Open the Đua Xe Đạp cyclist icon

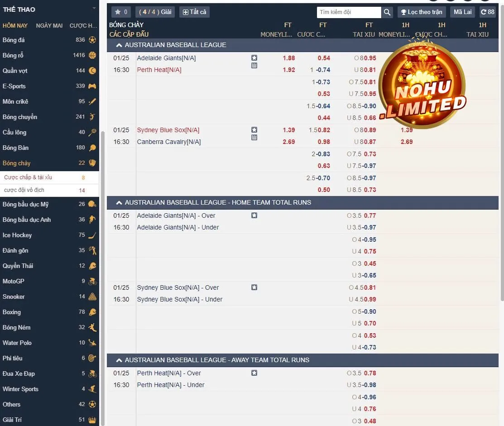92,373
